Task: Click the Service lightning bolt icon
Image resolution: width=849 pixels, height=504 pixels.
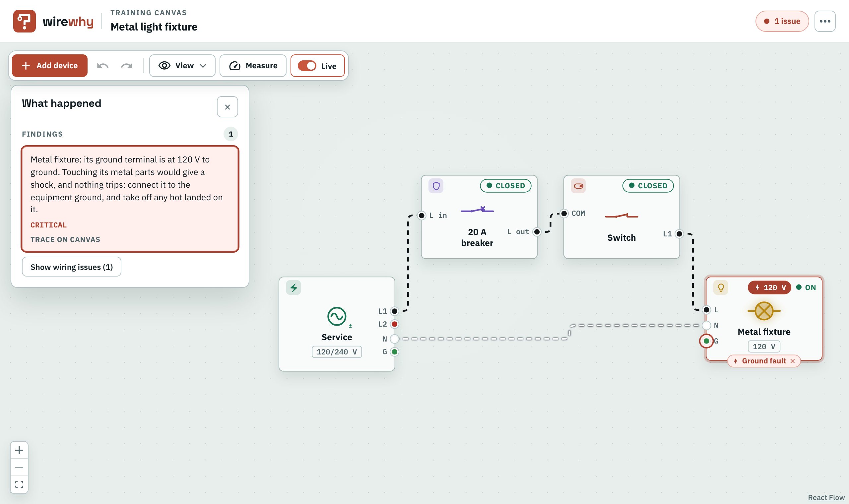Action: 294,288
